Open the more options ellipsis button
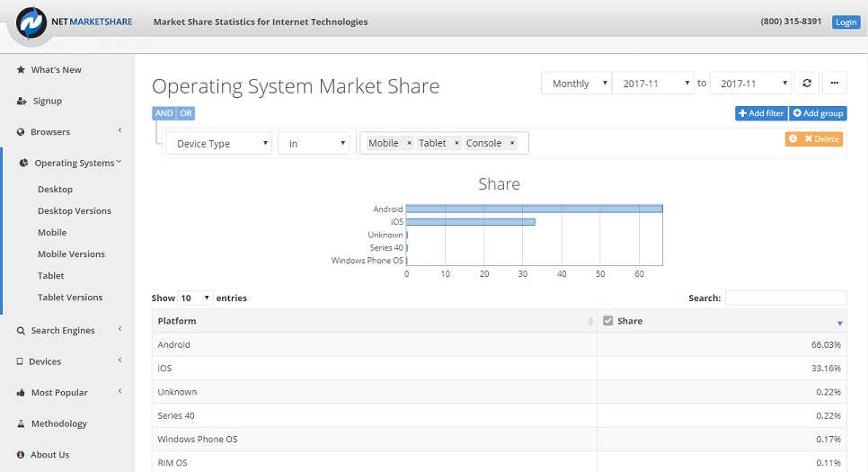This screenshot has height=472, width=868. tap(834, 83)
